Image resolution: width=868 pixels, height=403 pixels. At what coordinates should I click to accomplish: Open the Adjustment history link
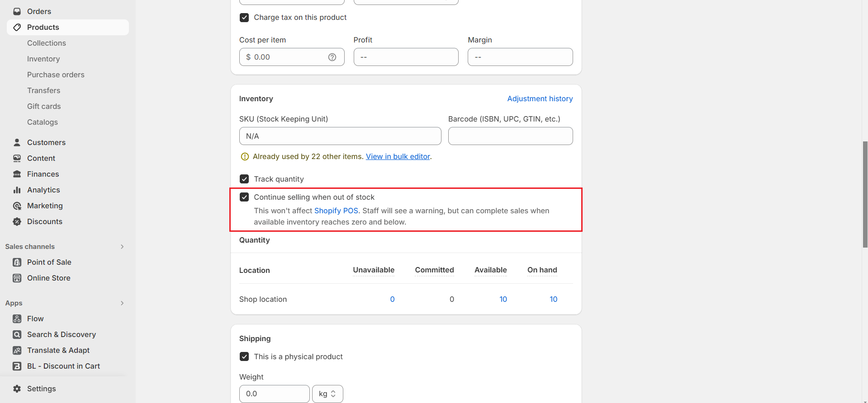[540, 99]
